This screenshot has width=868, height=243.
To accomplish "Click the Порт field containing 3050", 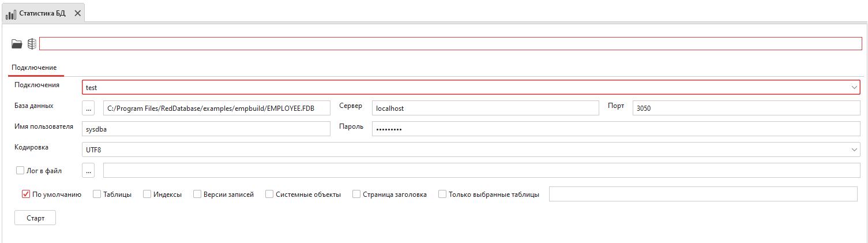I will pyautogui.click(x=746, y=108).
